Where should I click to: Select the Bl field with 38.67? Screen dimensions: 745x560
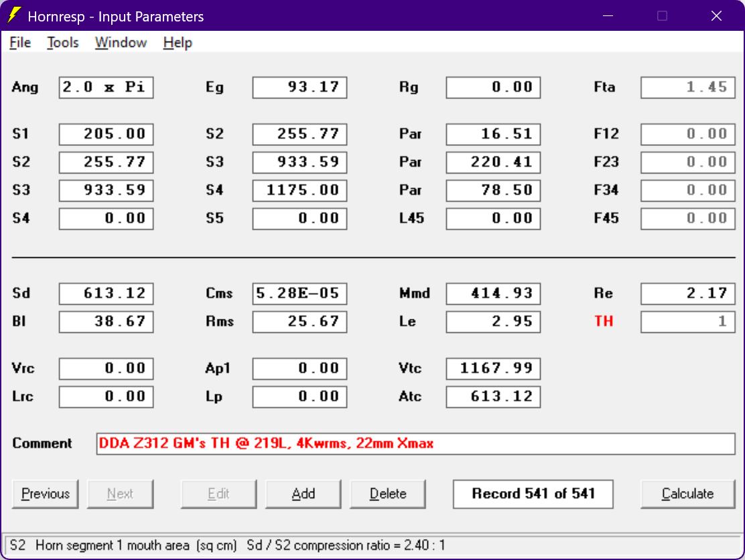106,322
